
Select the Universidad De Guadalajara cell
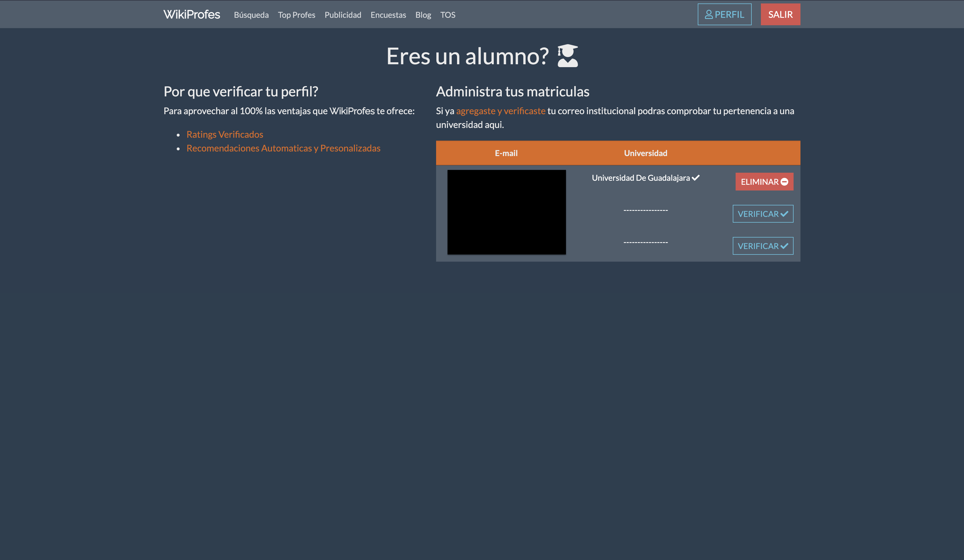pyautogui.click(x=646, y=178)
